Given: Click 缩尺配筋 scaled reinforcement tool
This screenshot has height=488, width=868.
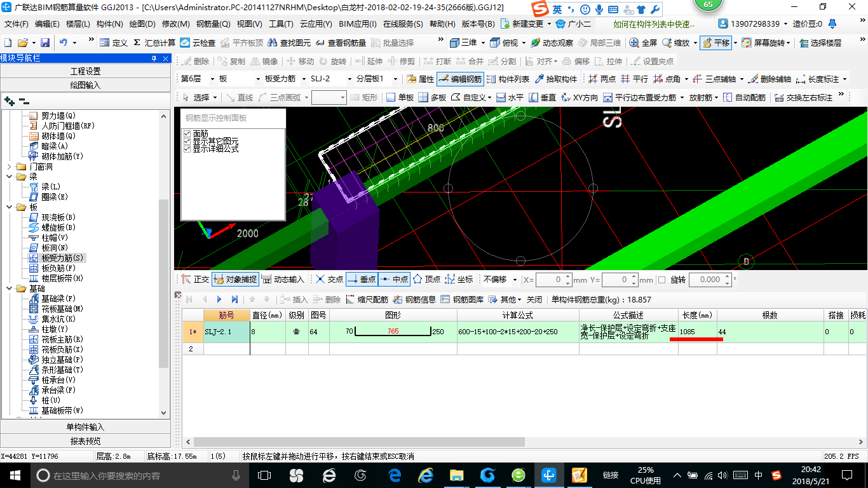Looking at the screenshot, I should pos(367,299).
